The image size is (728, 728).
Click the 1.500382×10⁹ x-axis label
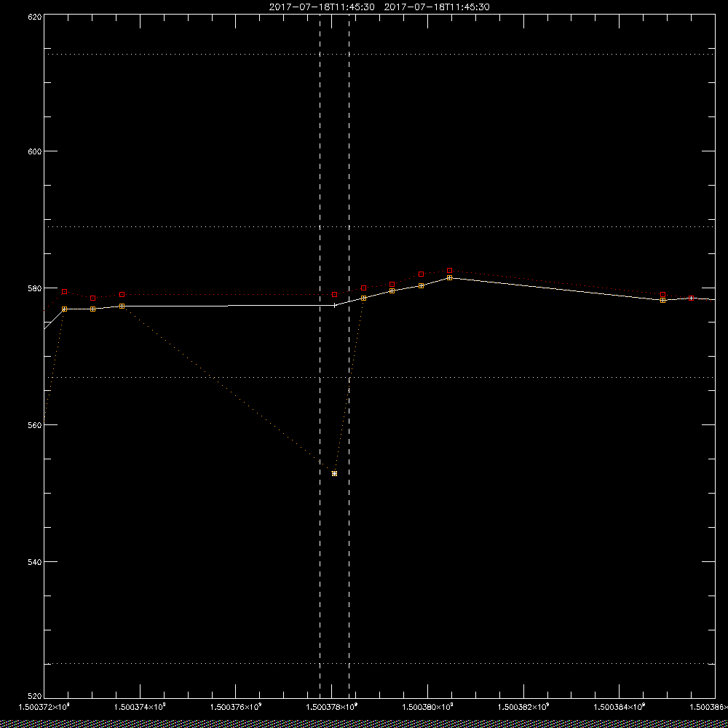click(x=524, y=707)
